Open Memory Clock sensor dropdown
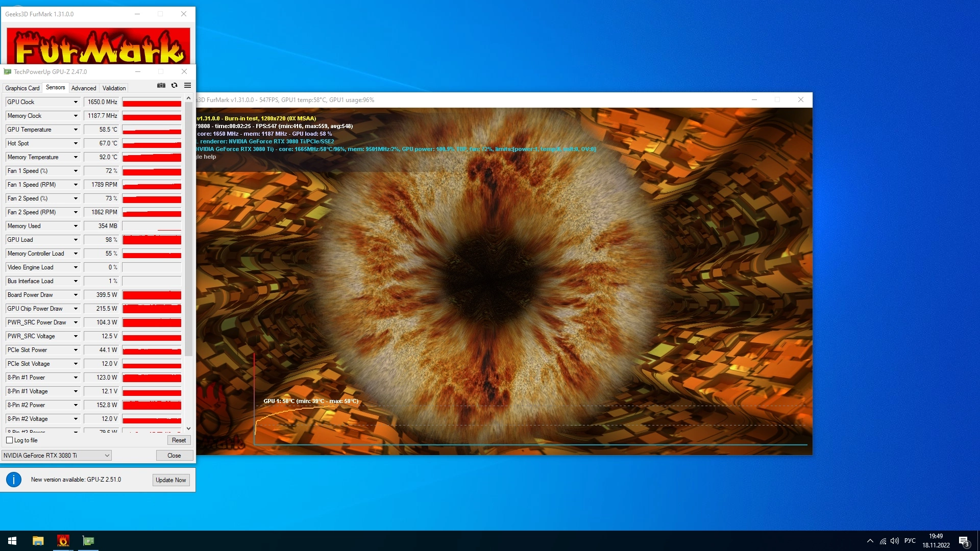Screen dimensions: 980x551 (x=76, y=116)
